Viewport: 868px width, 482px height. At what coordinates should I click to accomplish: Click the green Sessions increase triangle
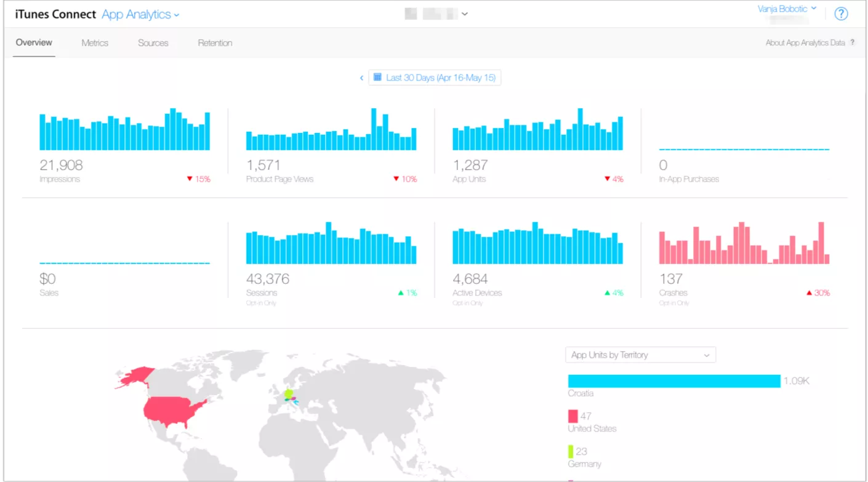[x=401, y=293]
